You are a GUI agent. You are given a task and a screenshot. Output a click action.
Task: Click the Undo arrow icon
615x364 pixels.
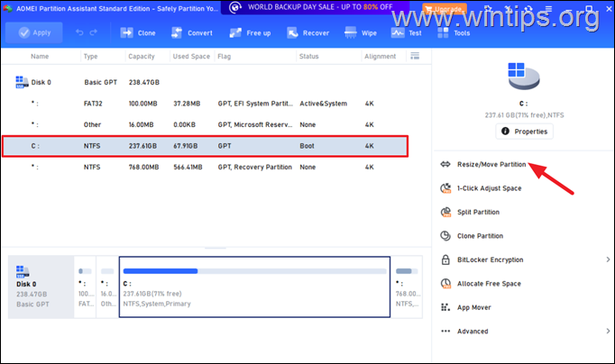(78, 33)
